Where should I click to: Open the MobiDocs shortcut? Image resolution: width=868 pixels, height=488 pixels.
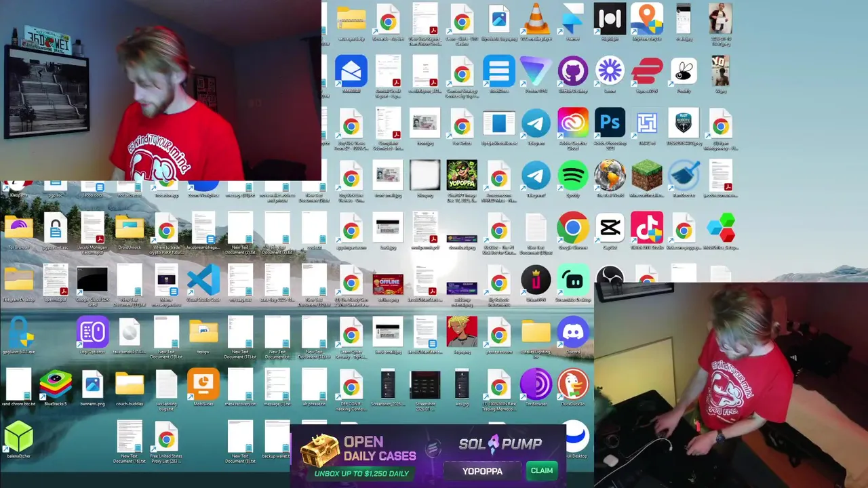pos(499,71)
